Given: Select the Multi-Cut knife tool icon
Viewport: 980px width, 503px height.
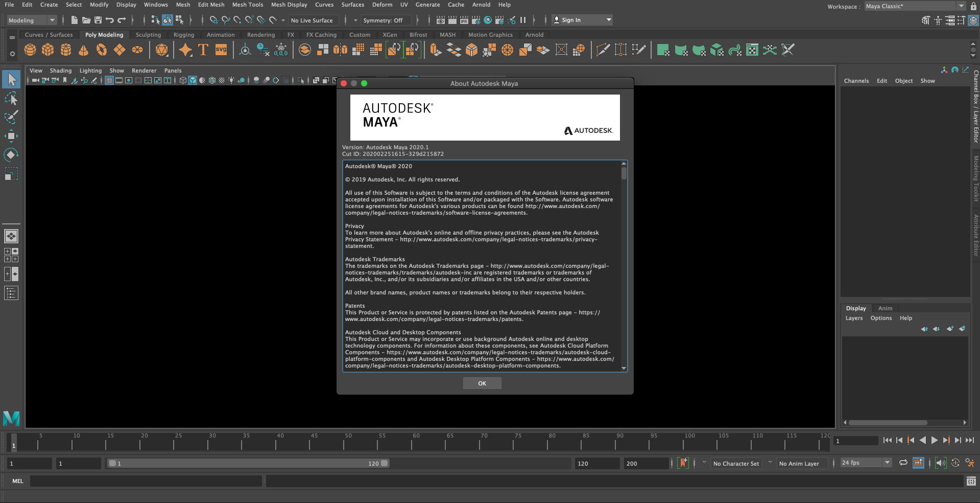Looking at the screenshot, I should [x=603, y=50].
